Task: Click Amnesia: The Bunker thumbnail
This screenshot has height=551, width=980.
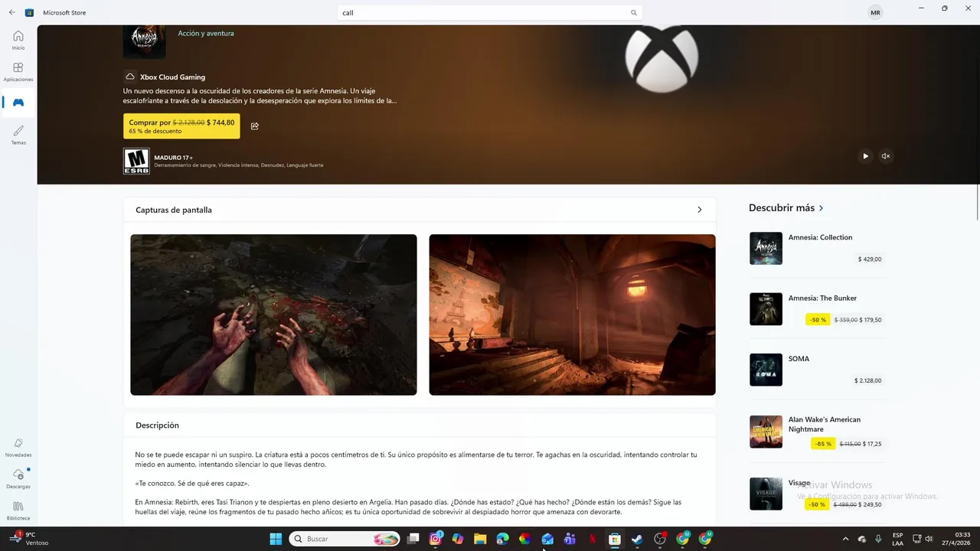Action: tap(766, 309)
